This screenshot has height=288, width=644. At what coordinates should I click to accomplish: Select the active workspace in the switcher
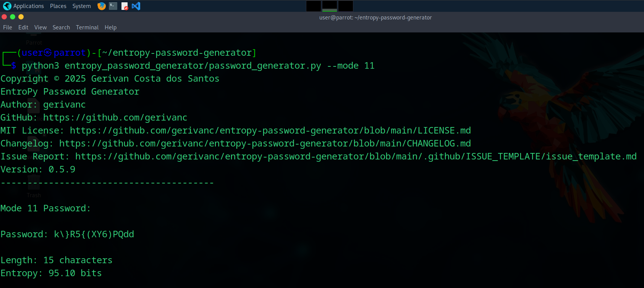pos(329,6)
